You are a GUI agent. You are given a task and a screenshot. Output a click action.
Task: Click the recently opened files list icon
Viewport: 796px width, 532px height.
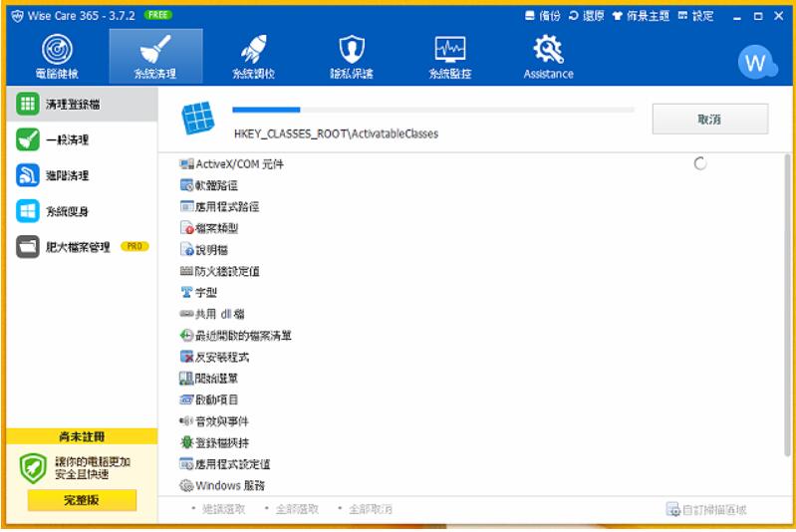click(x=186, y=336)
